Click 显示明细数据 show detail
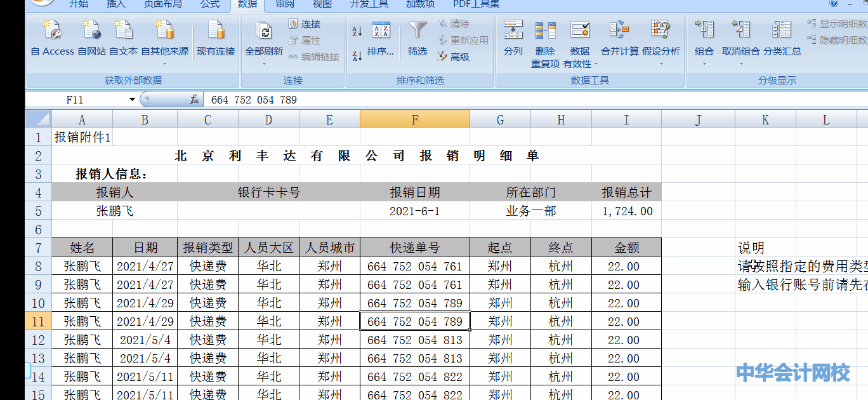Image resolution: width=868 pixels, height=400 pixels. click(838, 24)
